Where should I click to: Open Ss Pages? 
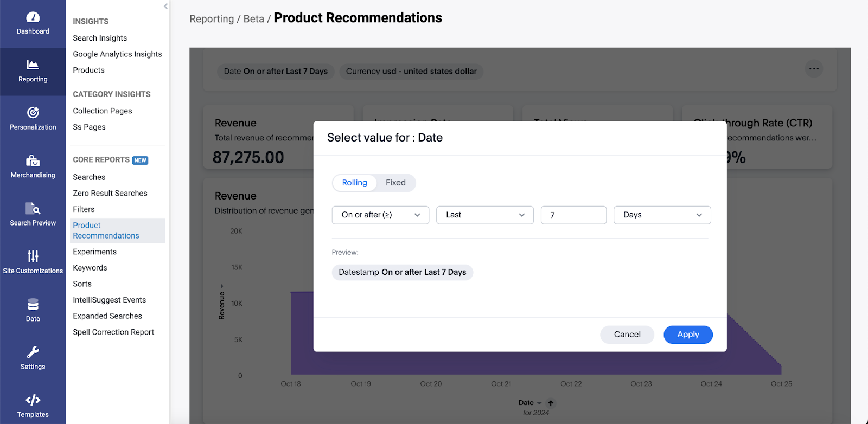tap(89, 127)
